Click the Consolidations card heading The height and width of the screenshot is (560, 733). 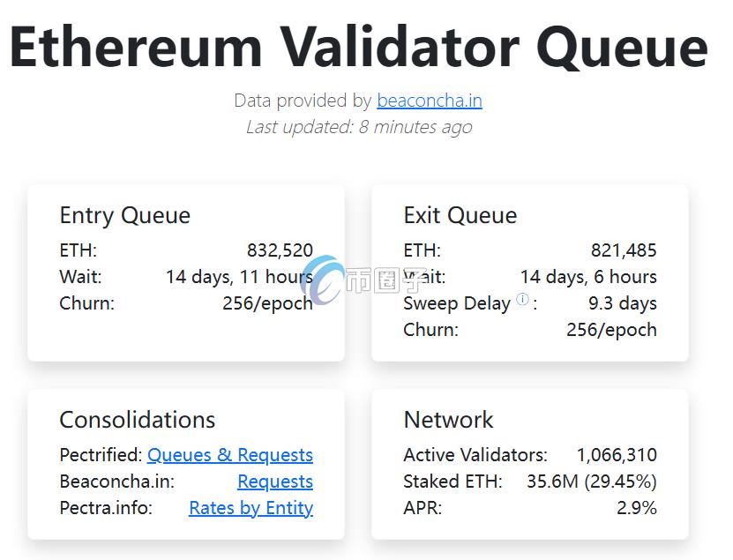(x=137, y=420)
